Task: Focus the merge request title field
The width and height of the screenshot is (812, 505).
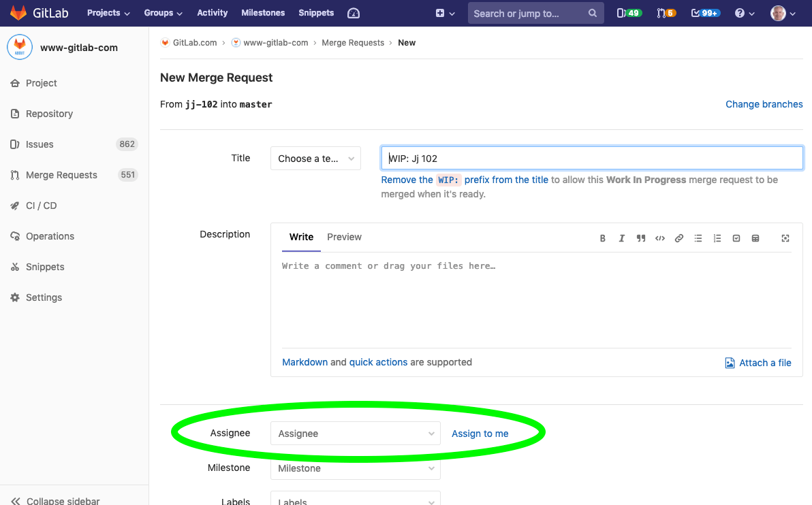Action: click(x=592, y=158)
